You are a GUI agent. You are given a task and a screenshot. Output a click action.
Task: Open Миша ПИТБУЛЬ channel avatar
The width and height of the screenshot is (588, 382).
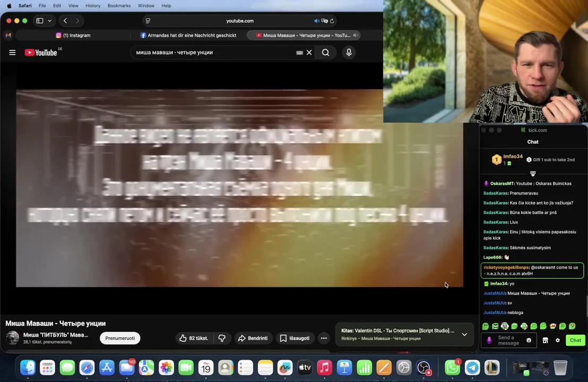(x=12, y=338)
